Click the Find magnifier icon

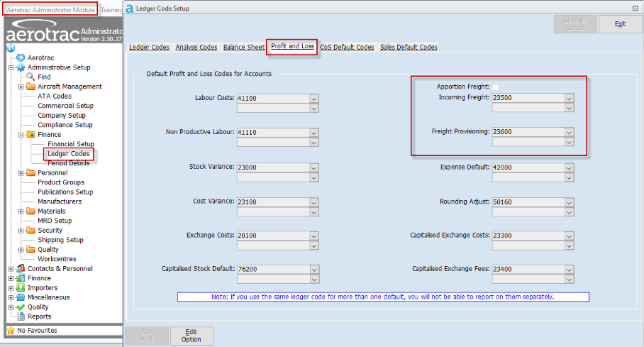pyautogui.click(x=30, y=77)
